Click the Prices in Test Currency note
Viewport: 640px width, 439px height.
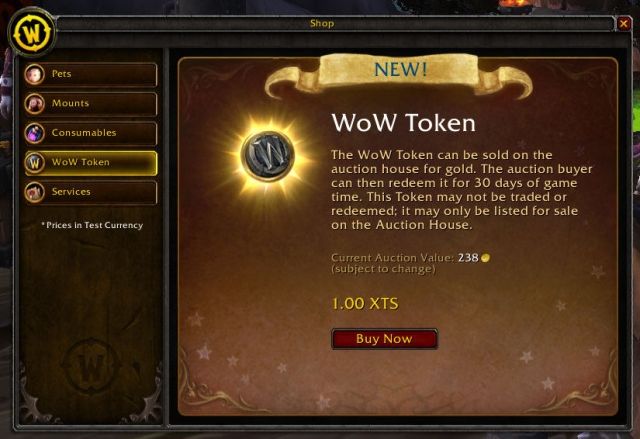(92, 225)
